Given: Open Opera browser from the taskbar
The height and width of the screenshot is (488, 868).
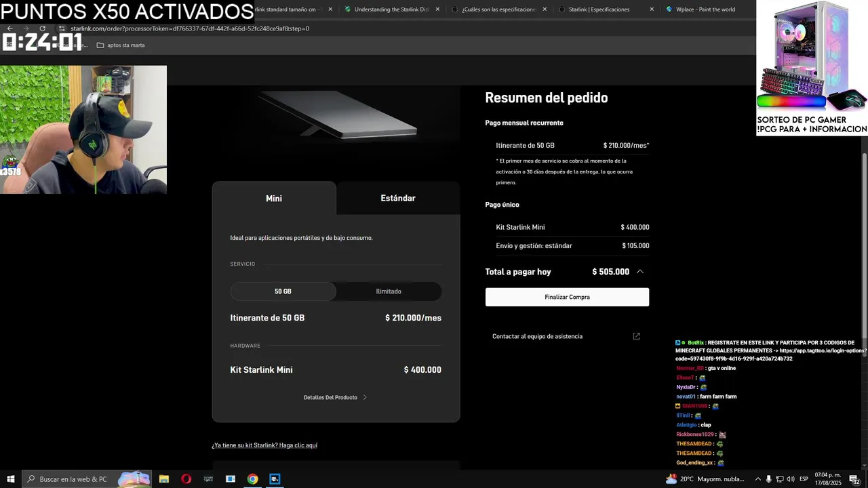Looking at the screenshot, I should pyautogui.click(x=186, y=479).
